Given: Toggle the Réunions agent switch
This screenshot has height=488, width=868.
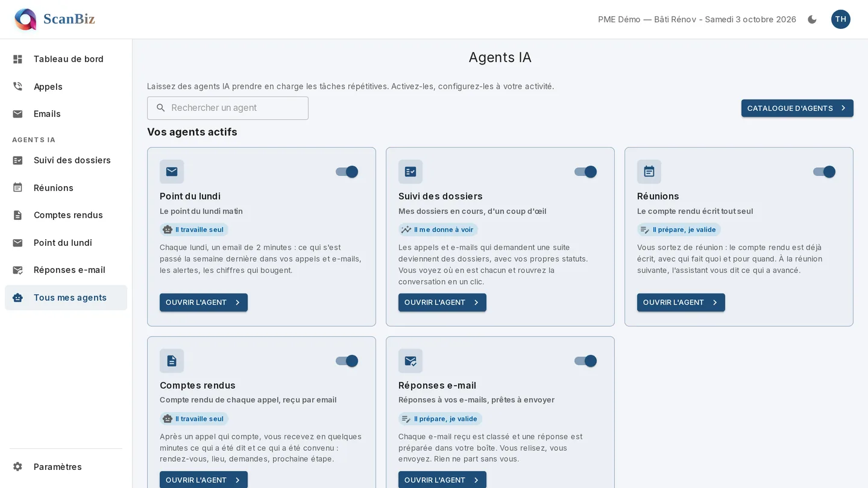Looking at the screenshot, I should (x=824, y=172).
